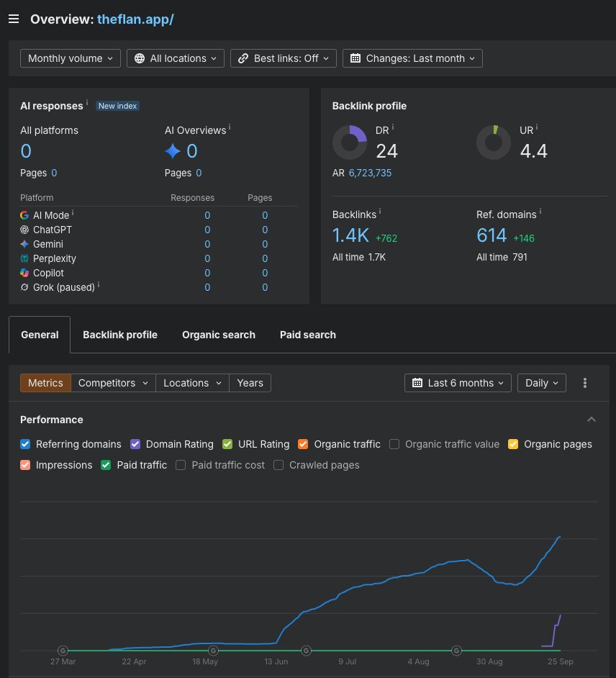
Task: Open Changes: Last month dropdown
Action: coord(412,58)
